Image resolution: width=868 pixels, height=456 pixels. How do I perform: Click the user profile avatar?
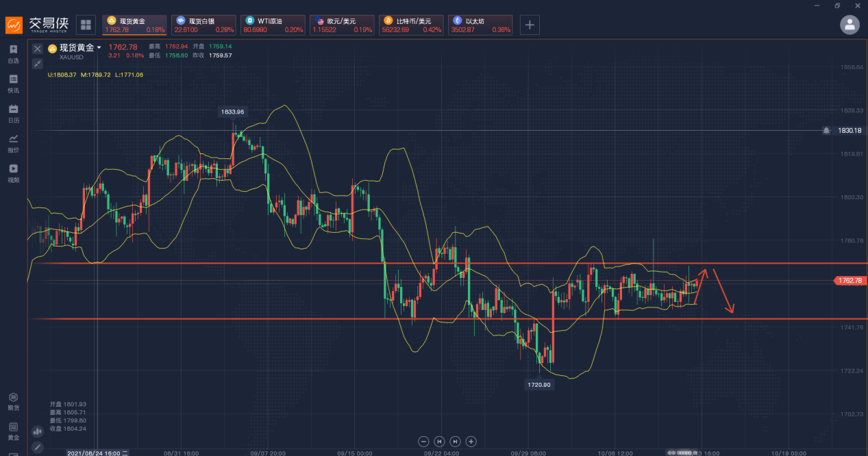coord(850,25)
